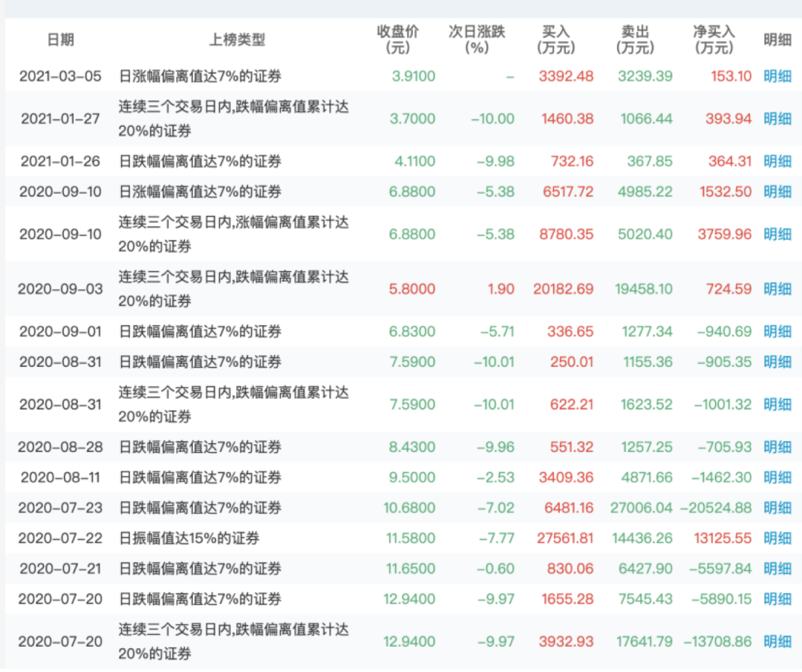Click the next-day change -7.02
The image size is (802, 672).
[495, 508]
